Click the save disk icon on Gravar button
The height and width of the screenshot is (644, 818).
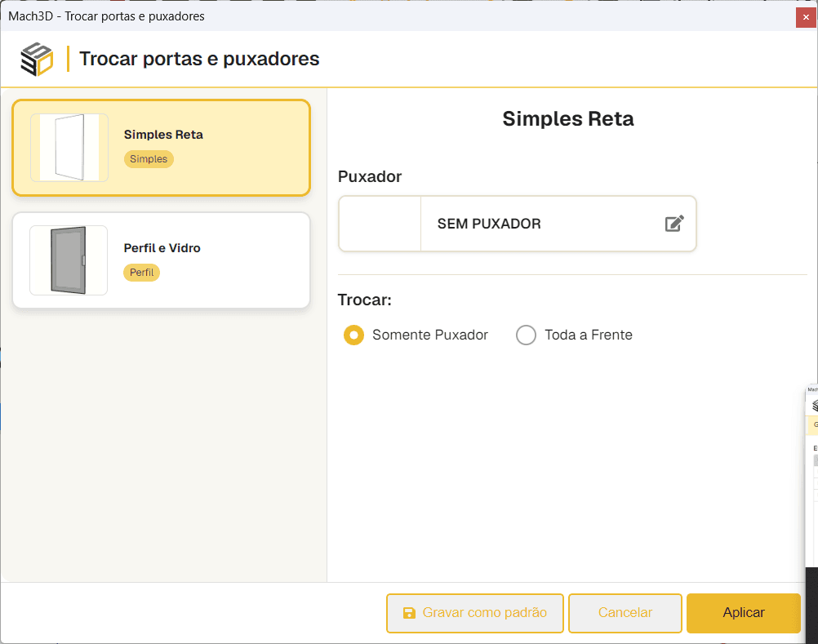(x=410, y=613)
